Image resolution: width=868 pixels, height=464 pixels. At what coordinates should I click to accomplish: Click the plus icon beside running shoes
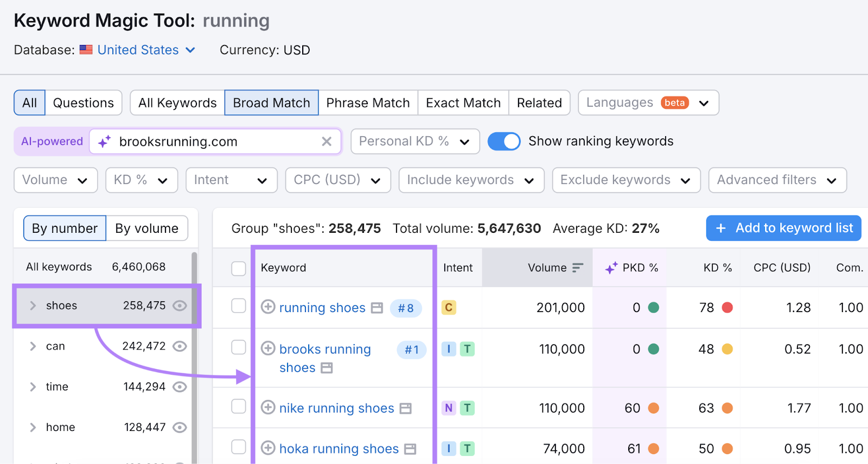click(268, 307)
